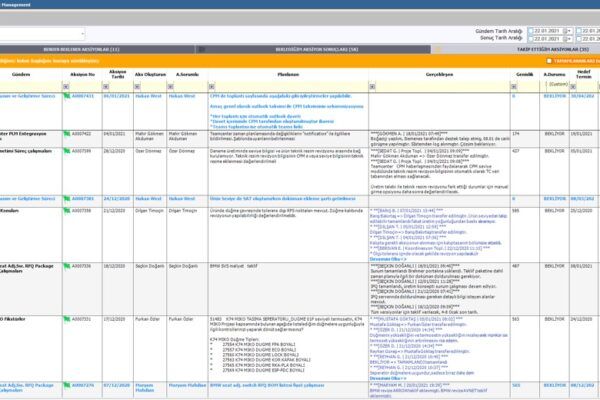Open 'Devamını Oku' link in Dilşan Timoçin row
600x400 pixels.
pos(388,259)
